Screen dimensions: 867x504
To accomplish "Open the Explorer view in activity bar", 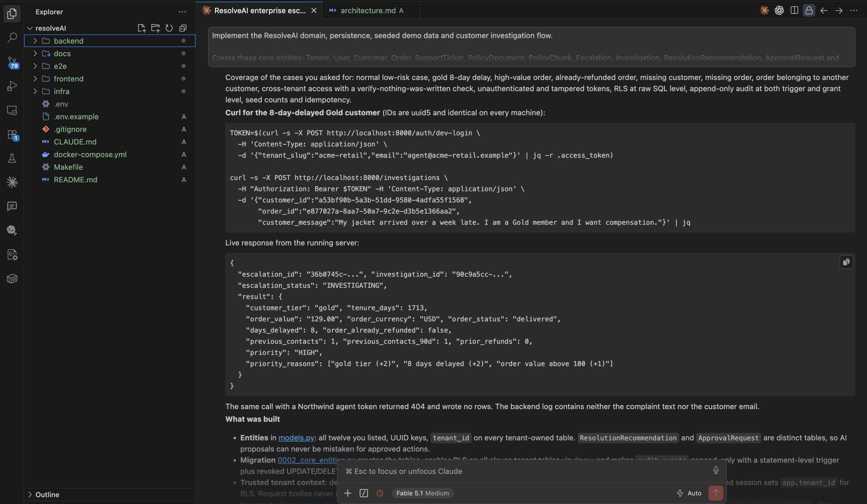I will point(12,14).
